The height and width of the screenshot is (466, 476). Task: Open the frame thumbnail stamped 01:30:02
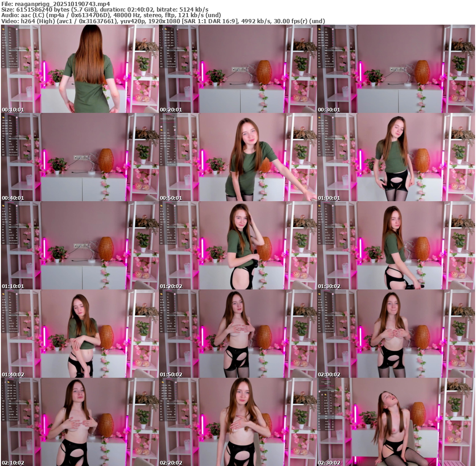tap(396, 245)
